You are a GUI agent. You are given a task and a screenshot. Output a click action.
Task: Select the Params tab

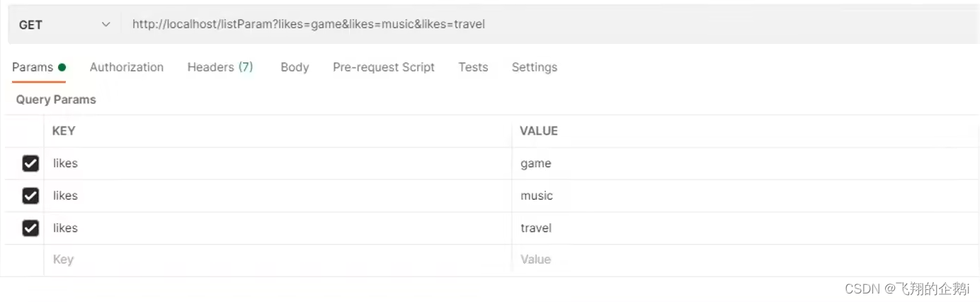coord(39,67)
